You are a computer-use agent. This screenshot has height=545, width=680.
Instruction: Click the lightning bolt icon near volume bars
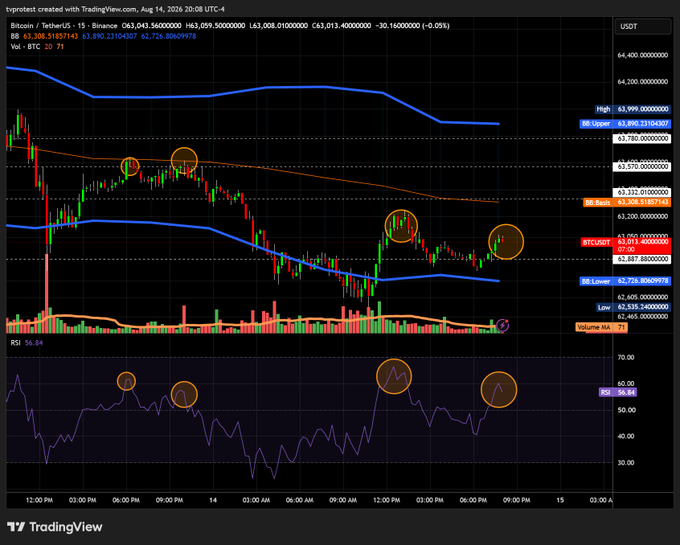coord(502,325)
